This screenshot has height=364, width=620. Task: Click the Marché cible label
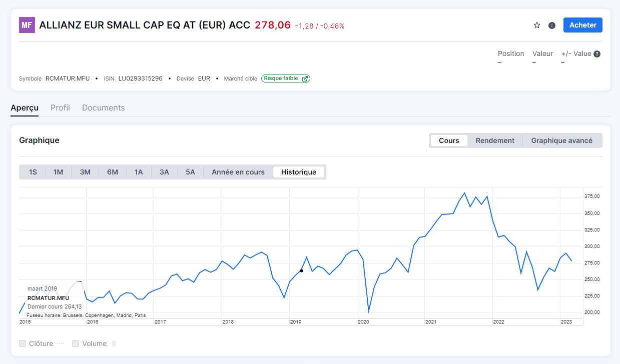(241, 78)
